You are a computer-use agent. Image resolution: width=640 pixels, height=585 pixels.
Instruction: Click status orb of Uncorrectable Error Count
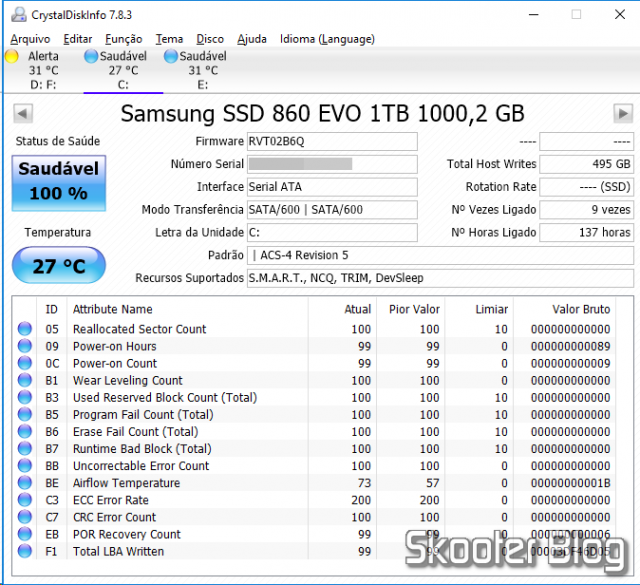(x=25, y=466)
